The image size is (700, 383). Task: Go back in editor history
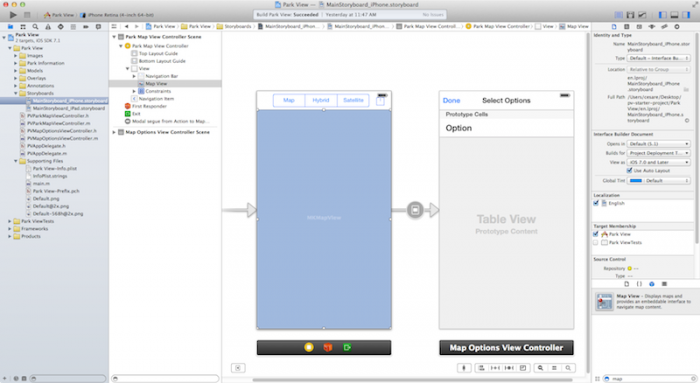[127, 26]
